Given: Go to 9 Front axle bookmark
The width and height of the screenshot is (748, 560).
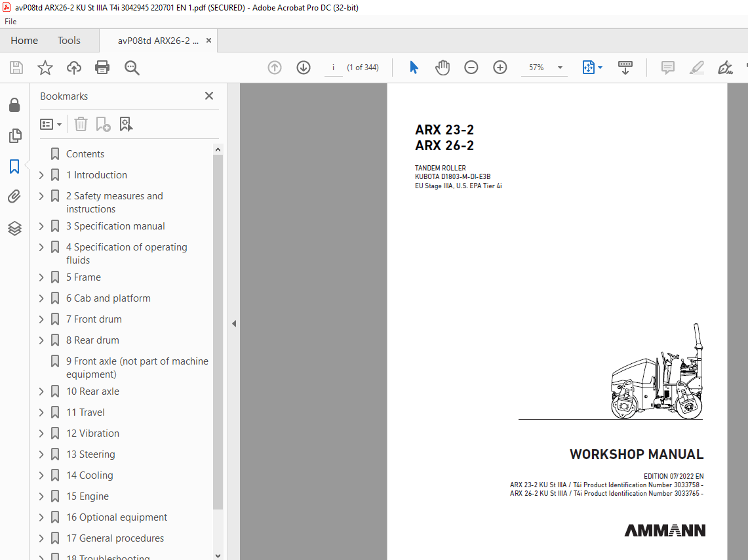Looking at the screenshot, I should 138,368.
